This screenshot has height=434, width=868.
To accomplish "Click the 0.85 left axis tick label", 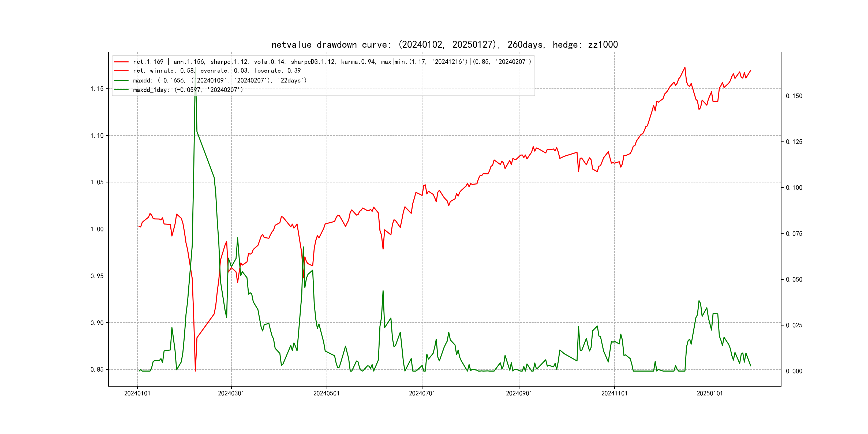I will click(97, 370).
